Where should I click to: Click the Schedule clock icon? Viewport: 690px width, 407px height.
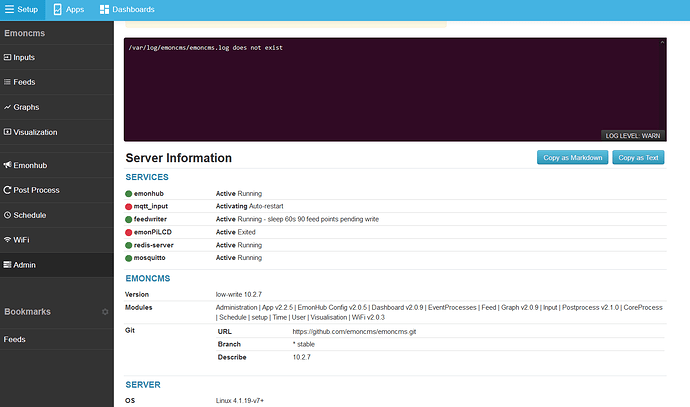[7, 215]
